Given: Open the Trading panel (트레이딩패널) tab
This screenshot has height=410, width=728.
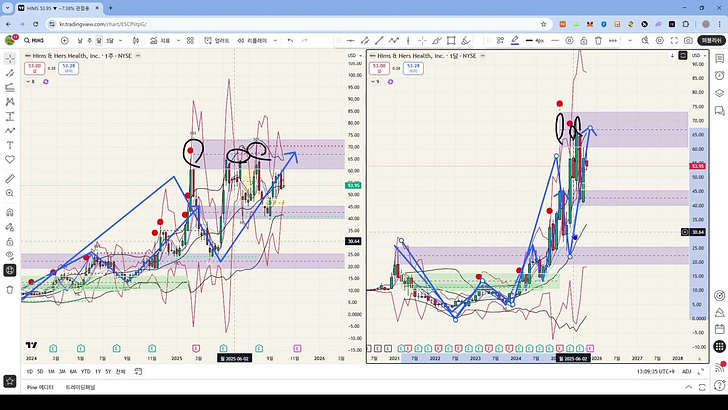Looking at the screenshot, I should [x=80, y=387].
